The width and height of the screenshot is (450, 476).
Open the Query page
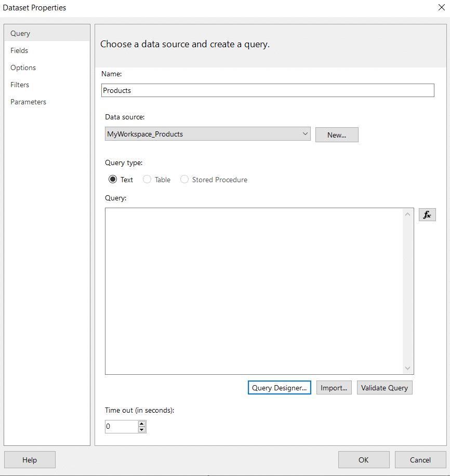point(47,33)
